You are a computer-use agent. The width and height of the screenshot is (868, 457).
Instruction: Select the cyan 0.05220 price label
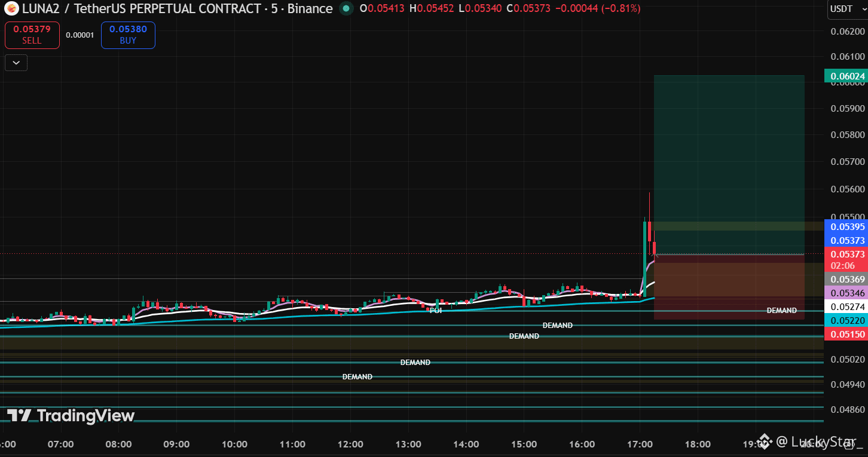(x=846, y=320)
